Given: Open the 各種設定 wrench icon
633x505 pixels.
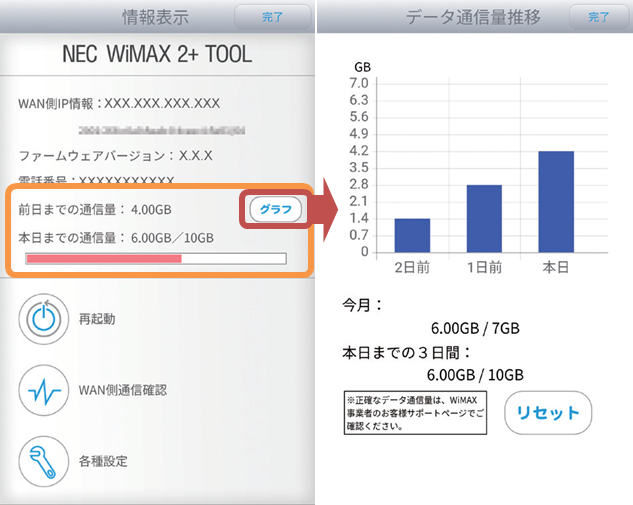Looking at the screenshot, I should click(x=44, y=461).
